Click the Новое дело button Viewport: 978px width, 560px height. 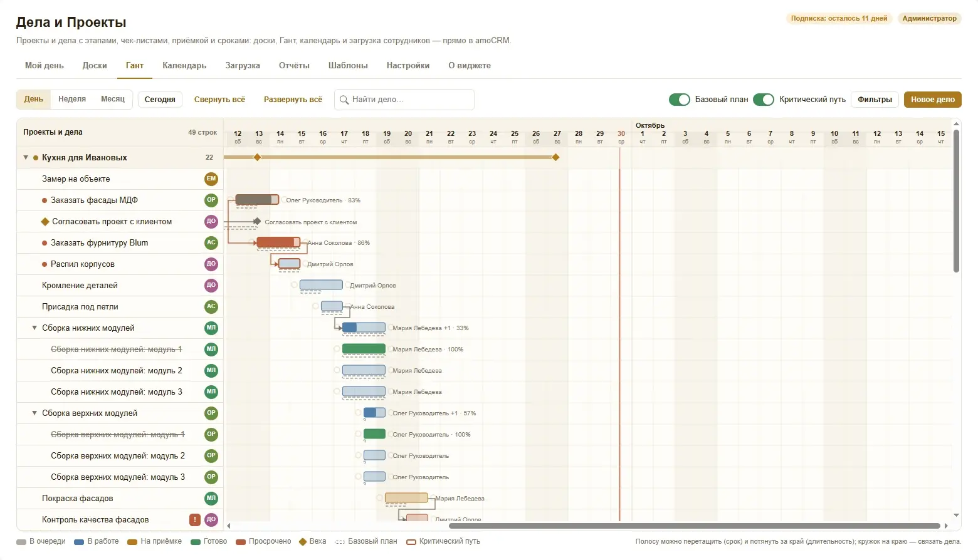(x=933, y=100)
